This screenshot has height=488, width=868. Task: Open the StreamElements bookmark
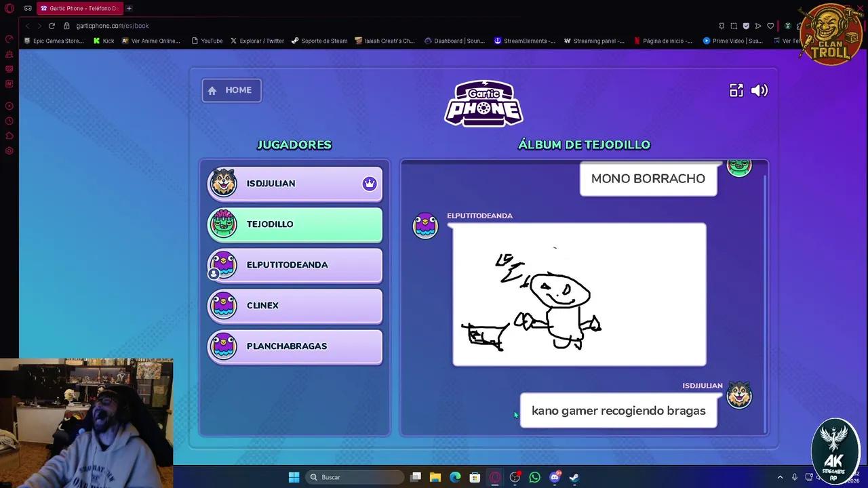pyautogui.click(x=526, y=41)
